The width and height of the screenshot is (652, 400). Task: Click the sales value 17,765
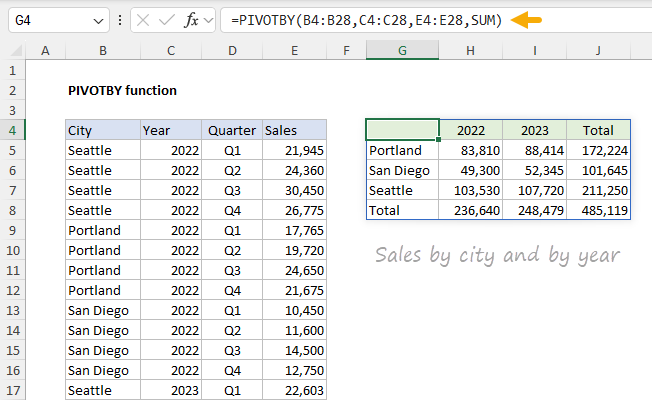tap(294, 230)
